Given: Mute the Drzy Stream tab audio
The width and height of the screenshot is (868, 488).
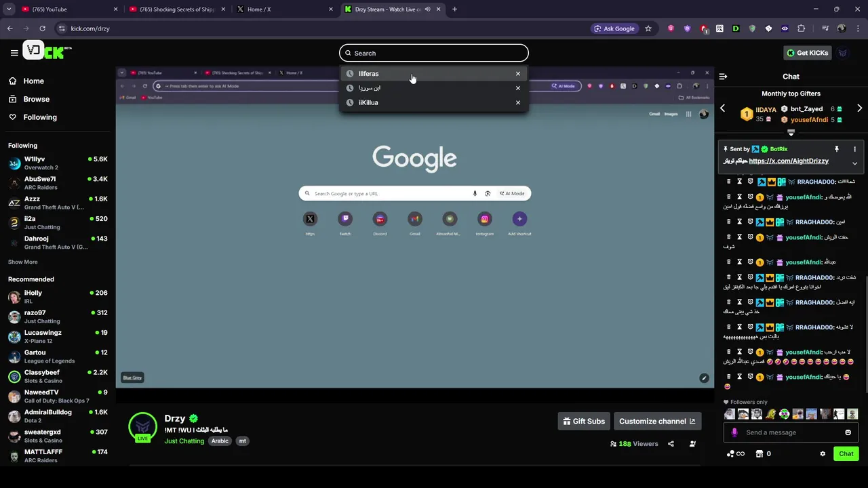Looking at the screenshot, I should (x=427, y=9).
